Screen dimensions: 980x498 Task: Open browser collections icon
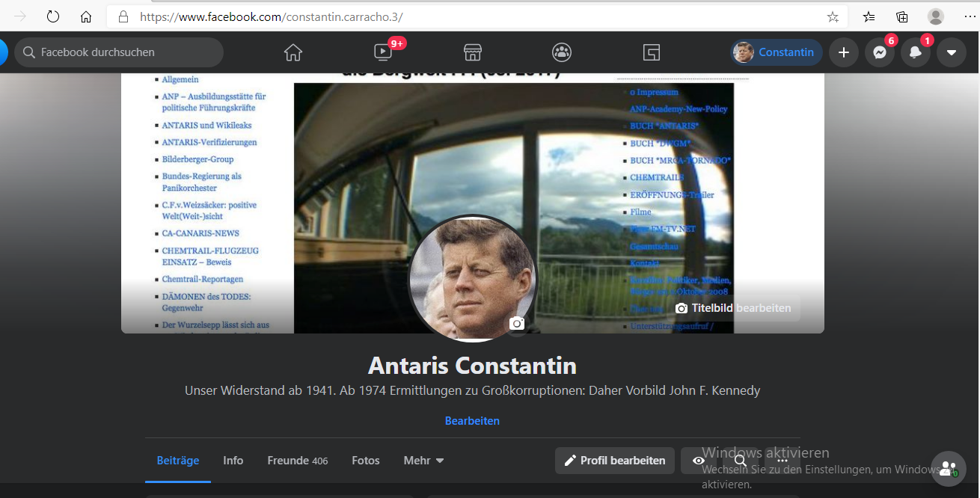tap(902, 16)
